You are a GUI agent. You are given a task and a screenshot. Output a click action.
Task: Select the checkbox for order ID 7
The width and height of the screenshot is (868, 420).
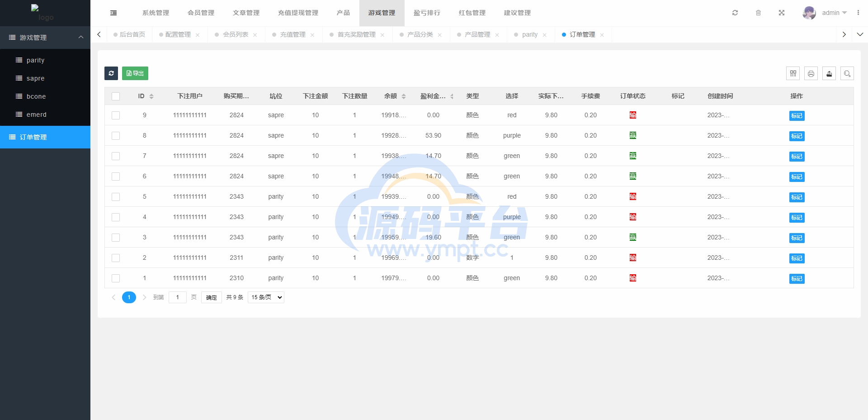(116, 156)
